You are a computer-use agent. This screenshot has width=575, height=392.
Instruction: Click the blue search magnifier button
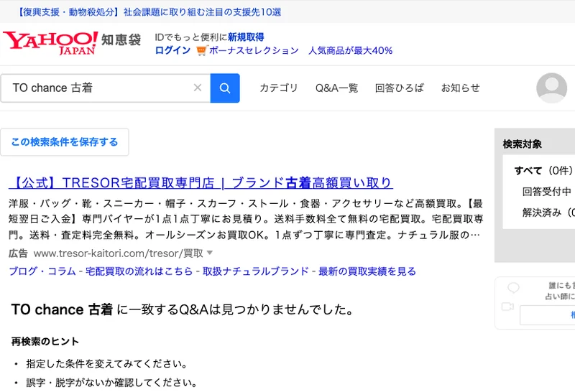pos(225,88)
